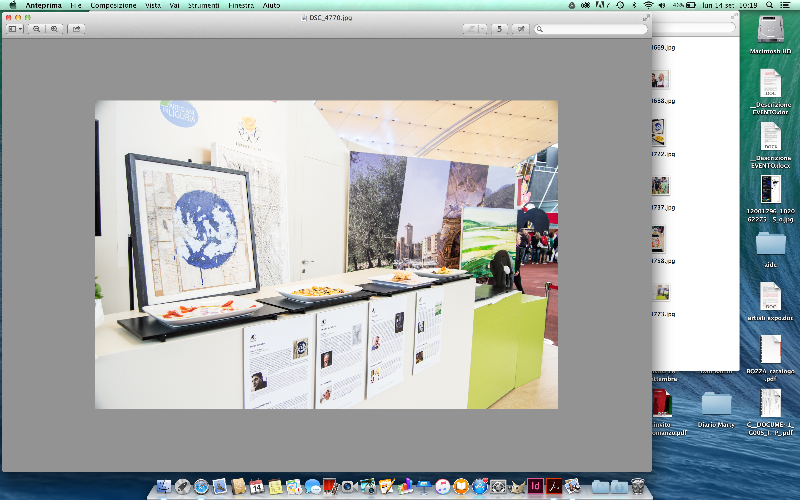800x500 pixels.
Task: Open the Strumenti menu
Action: coord(204,5)
